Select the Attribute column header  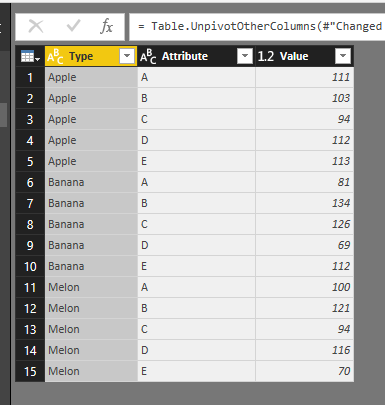tap(196, 56)
